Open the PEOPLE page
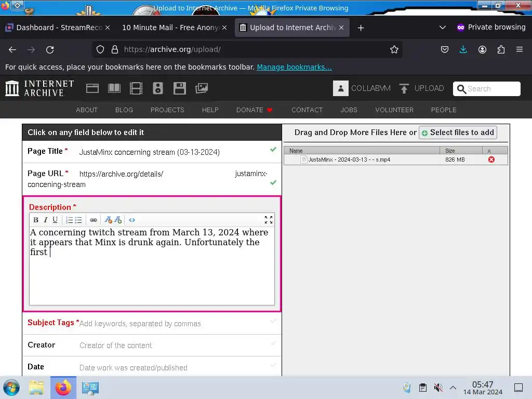Screen dimensions: 532x399 (x=444, y=110)
